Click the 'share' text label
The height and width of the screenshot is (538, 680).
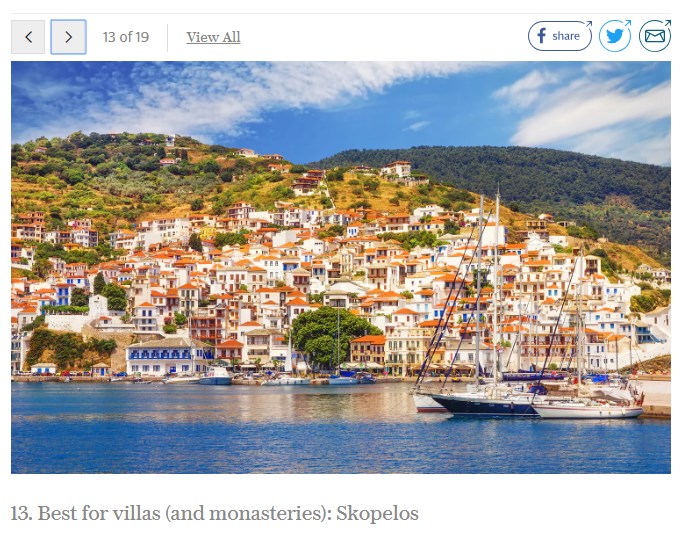click(566, 36)
